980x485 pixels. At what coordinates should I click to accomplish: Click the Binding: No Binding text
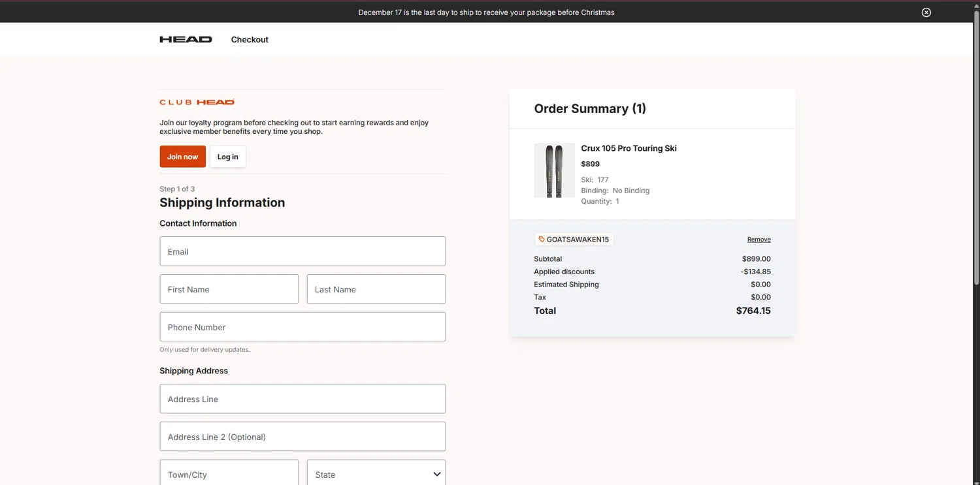(x=615, y=191)
